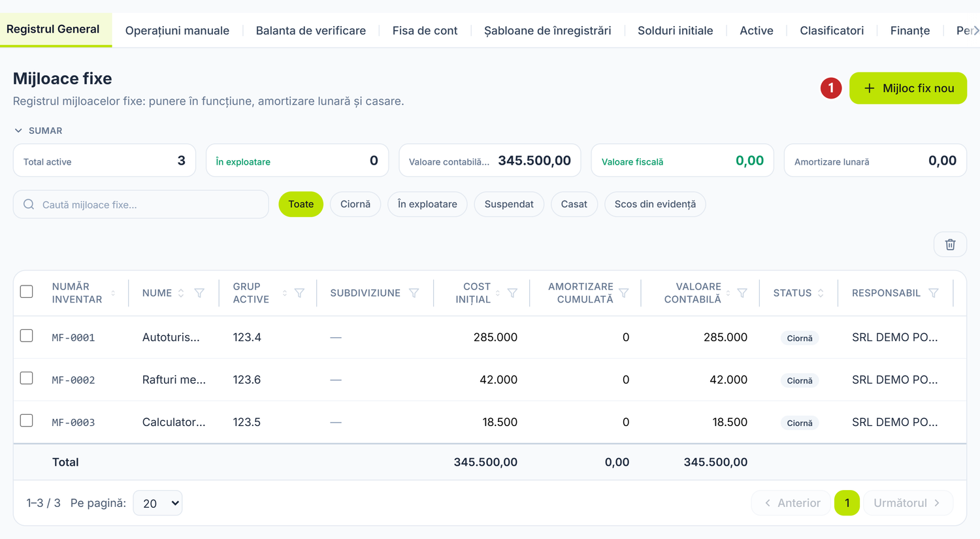Switch to Operațiuni manuale tab
Viewport: 980px width, 539px height.
pyautogui.click(x=177, y=31)
